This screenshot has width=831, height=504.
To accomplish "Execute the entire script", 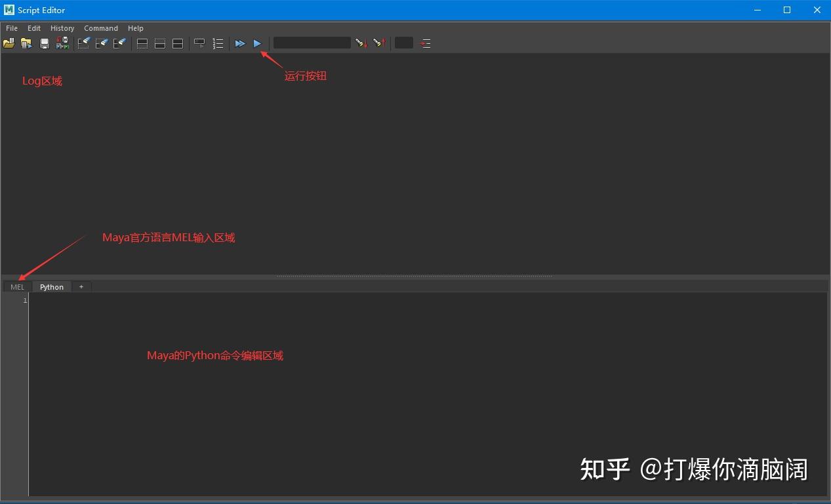I will coord(239,43).
